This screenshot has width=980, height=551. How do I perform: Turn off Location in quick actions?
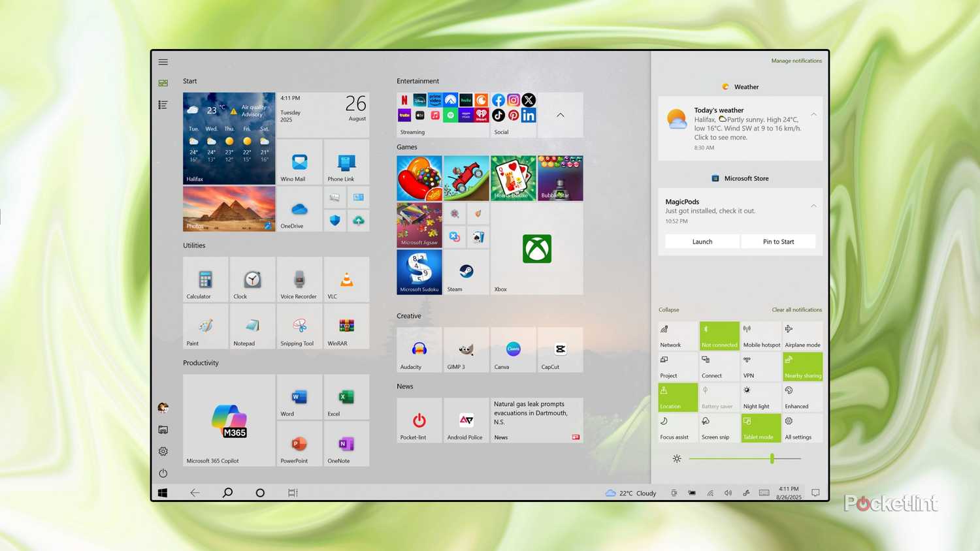click(x=677, y=396)
